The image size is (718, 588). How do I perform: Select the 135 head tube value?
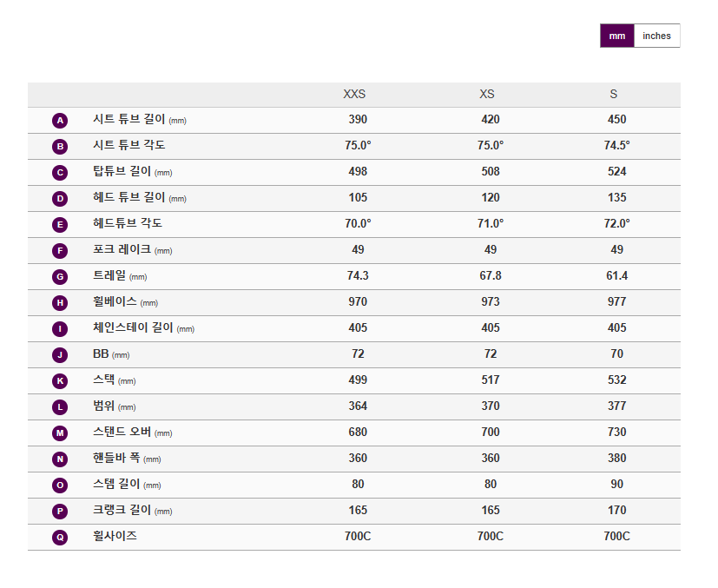click(616, 198)
